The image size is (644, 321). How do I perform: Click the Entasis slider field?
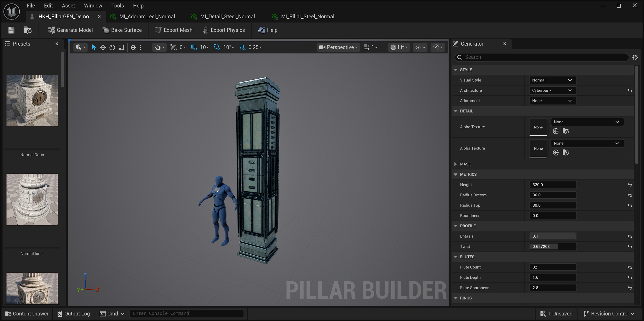(x=553, y=236)
